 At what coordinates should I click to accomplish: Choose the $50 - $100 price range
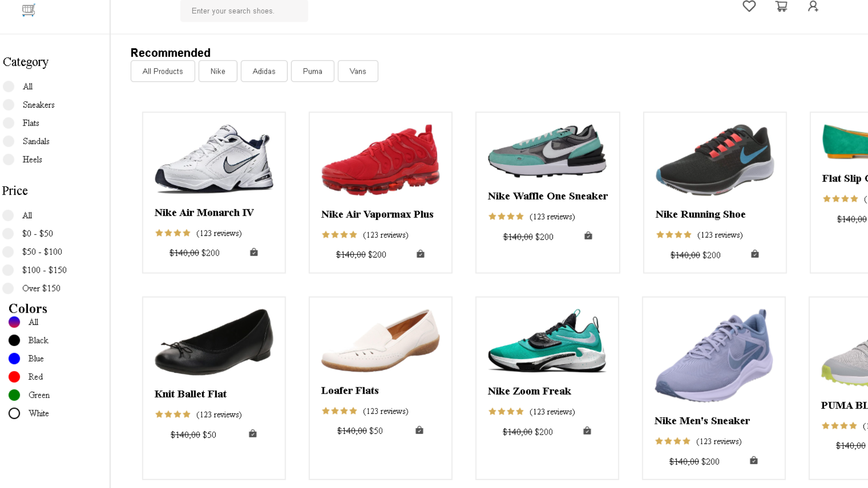8,252
